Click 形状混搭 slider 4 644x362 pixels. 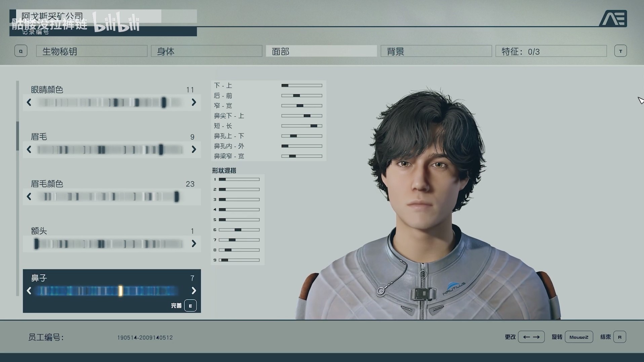point(239,210)
